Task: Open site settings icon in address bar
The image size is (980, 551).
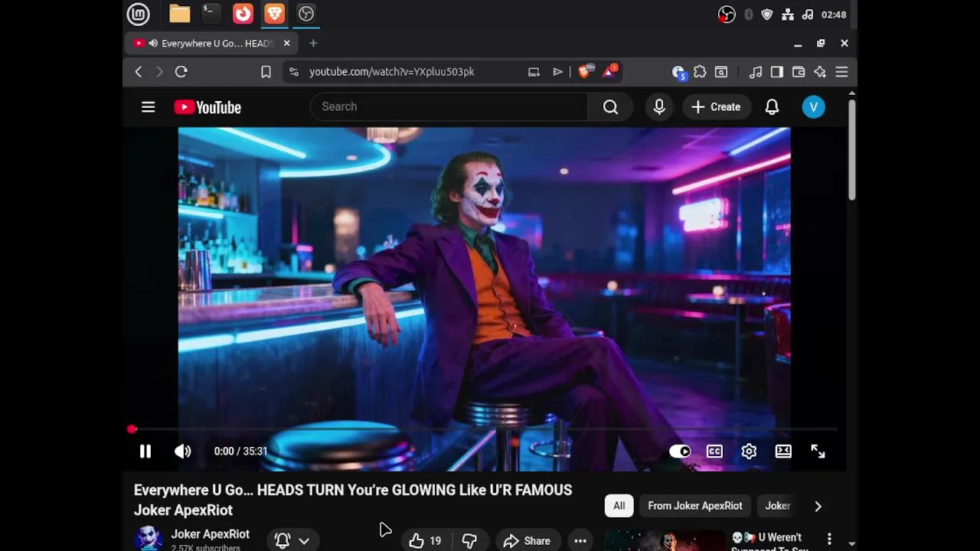Action: point(294,72)
